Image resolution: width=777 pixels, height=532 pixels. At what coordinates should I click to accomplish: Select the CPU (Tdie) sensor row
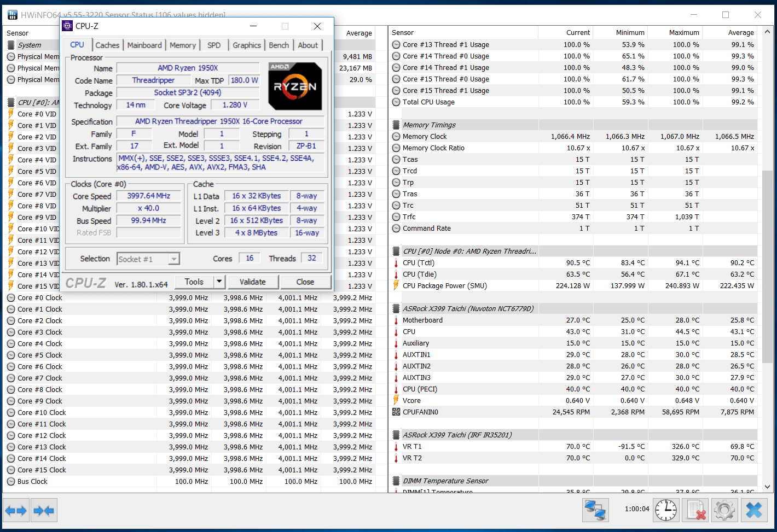click(573, 274)
